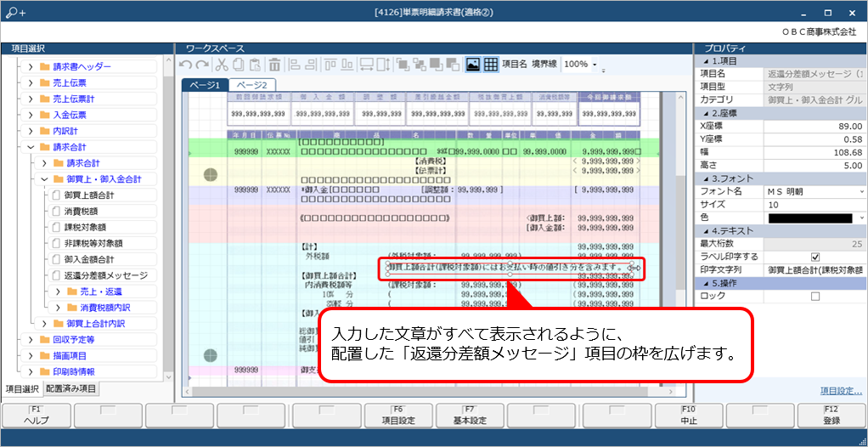
Task: Select 課税対象額 in the tree
Action: (x=85, y=227)
